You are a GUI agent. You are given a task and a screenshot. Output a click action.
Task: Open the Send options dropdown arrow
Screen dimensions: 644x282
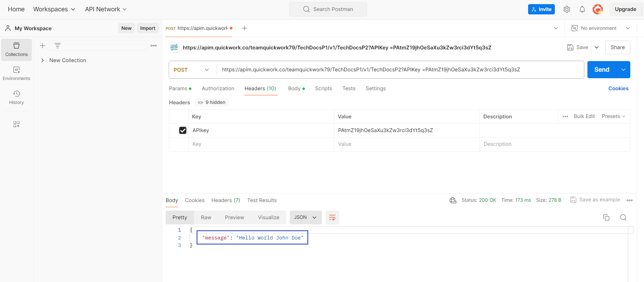point(623,70)
